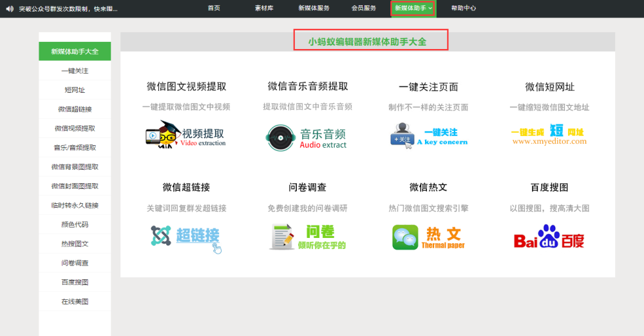Viewport: 644px width, 336px height.
Task: Click the 问卷调查 card title
Action: (307, 188)
